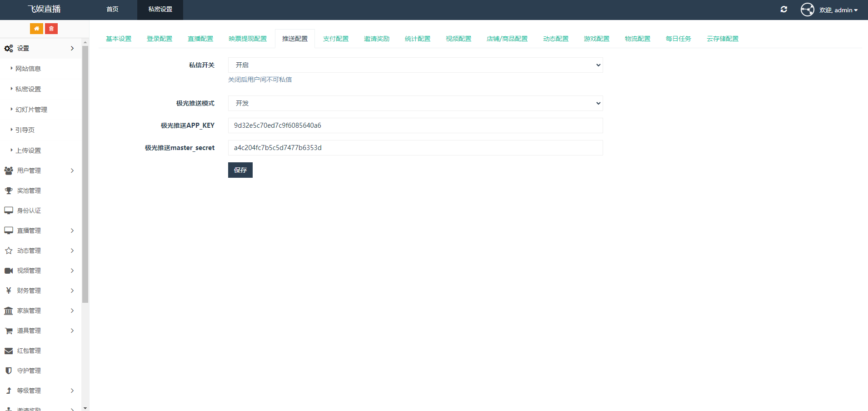Click the 极光推送APP_KEY input field
The height and width of the screenshot is (411, 868).
pos(415,125)
